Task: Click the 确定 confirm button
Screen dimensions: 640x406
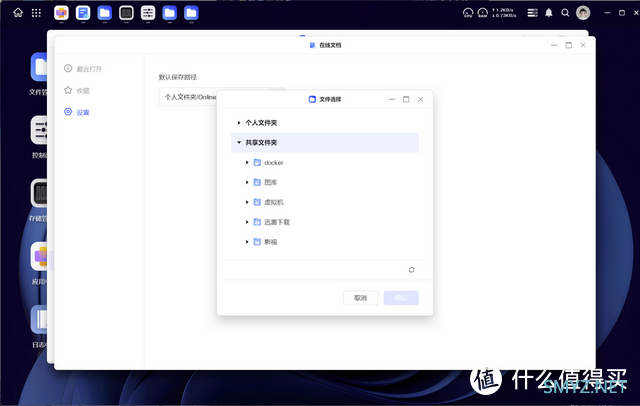Action: [x=401, y=298]
